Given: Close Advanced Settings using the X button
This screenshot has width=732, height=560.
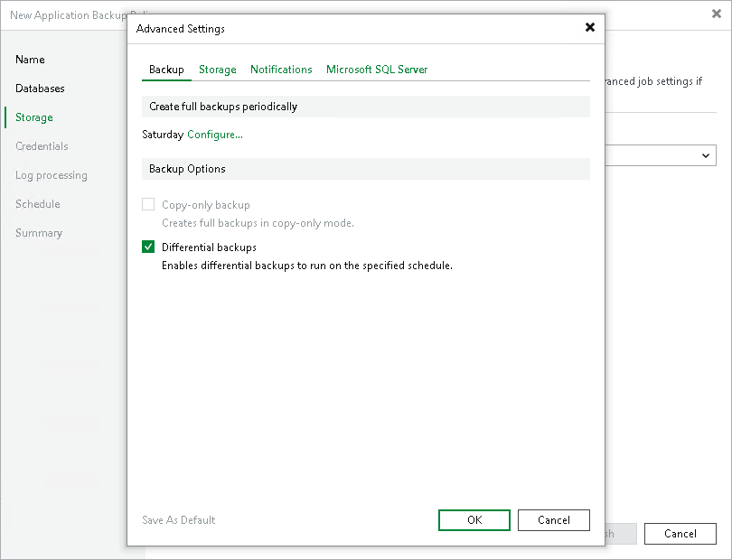Looking at the screenshot, I should pyautogui.click(x=590, y=27).
